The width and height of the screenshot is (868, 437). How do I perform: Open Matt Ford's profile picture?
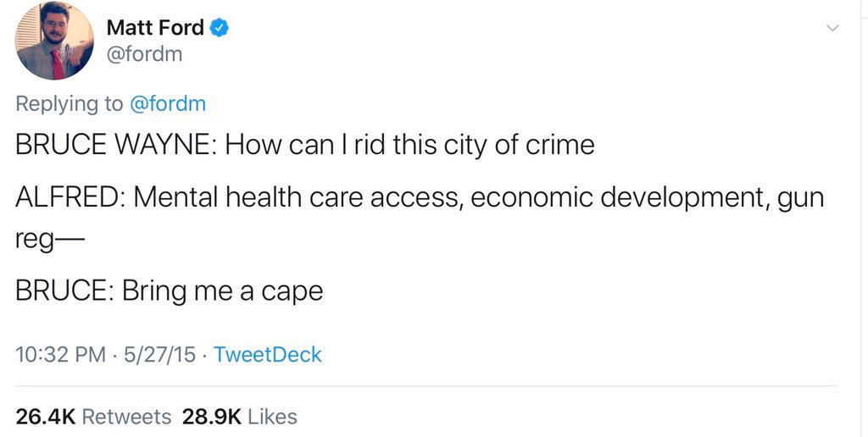point(54,41)
